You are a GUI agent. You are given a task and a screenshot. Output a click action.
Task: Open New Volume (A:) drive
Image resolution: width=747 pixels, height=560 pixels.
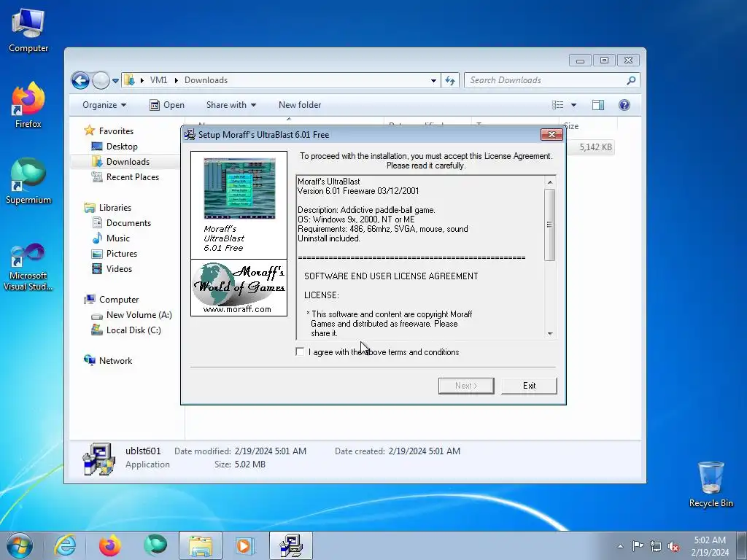coord(131,315)
